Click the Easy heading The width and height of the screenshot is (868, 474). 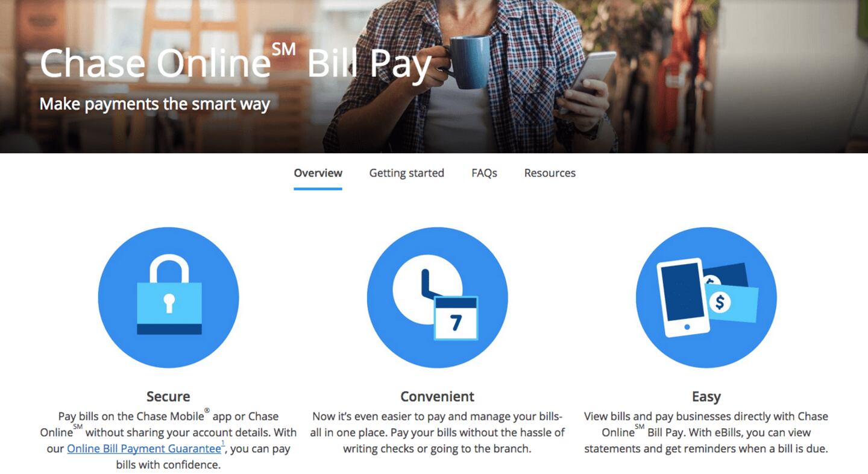click(706, 397)
